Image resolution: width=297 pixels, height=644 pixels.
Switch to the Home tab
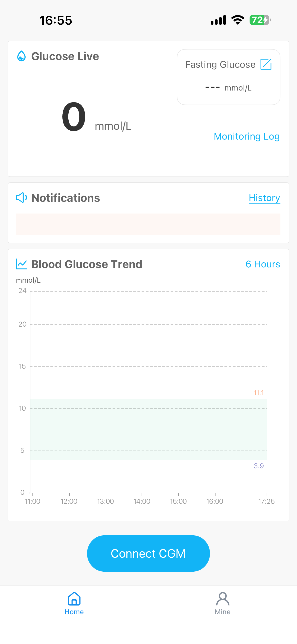point(74,603)
